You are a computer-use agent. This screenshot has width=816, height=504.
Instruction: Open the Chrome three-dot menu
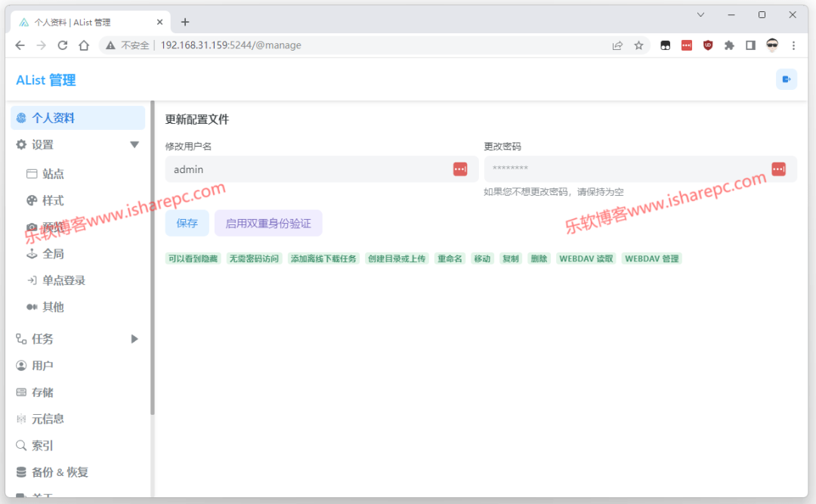click(793, 45)
